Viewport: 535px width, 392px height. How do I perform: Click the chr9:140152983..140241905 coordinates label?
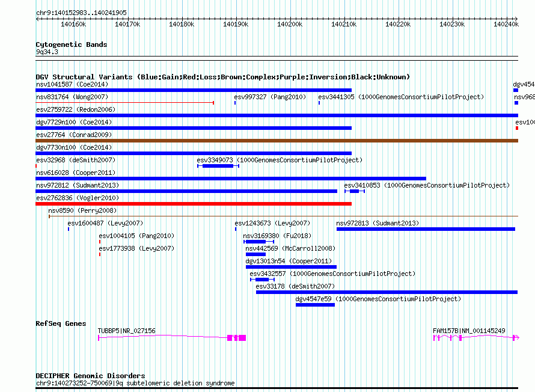tap(81, 13)
